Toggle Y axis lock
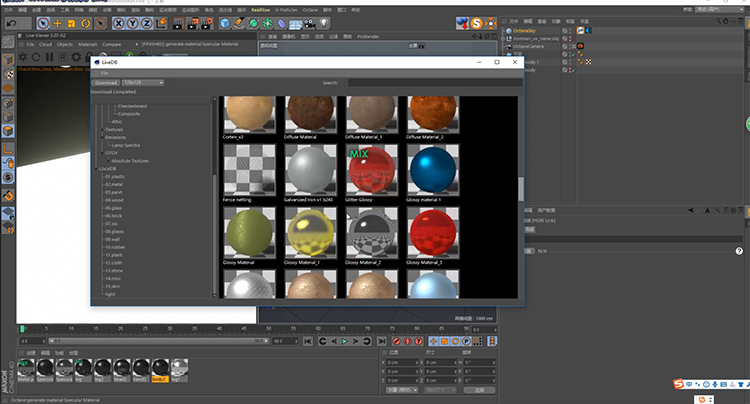This screenshot has width=750, height=404. pos(132,23)
